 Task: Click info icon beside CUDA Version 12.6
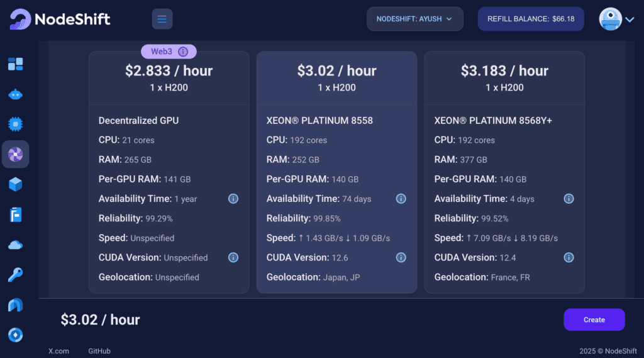[401, 258]
